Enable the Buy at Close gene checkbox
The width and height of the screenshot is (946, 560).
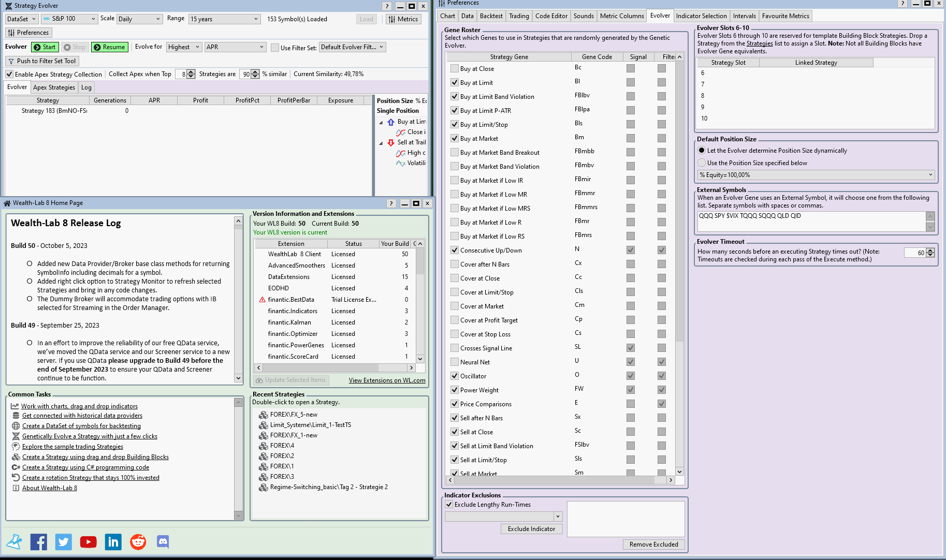[455, 69]
